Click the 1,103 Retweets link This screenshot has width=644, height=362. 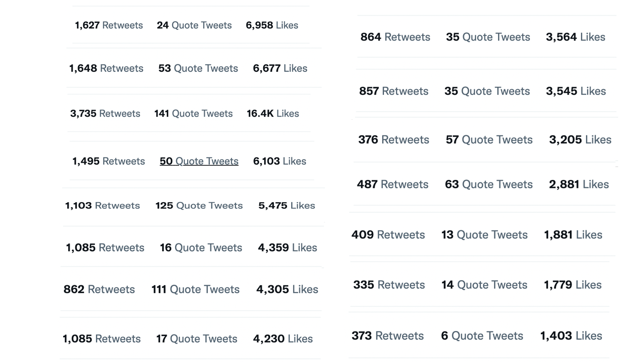click(x=102, y=205)
